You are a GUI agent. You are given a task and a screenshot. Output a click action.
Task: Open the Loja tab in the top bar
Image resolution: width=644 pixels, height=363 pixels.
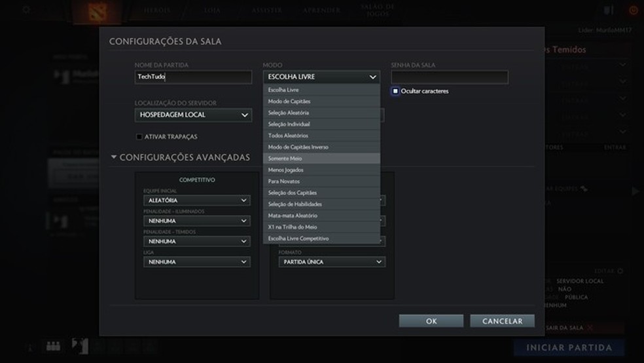tap(212, 10)
